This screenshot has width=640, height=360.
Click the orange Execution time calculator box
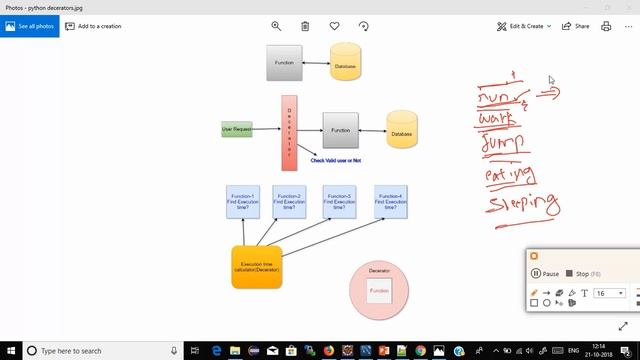tap(257, 267)
